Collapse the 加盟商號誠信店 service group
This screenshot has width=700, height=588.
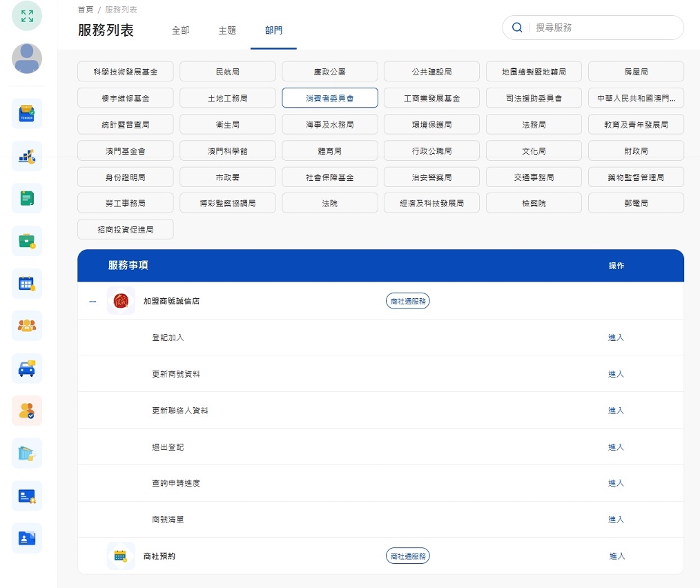point(92,300)
